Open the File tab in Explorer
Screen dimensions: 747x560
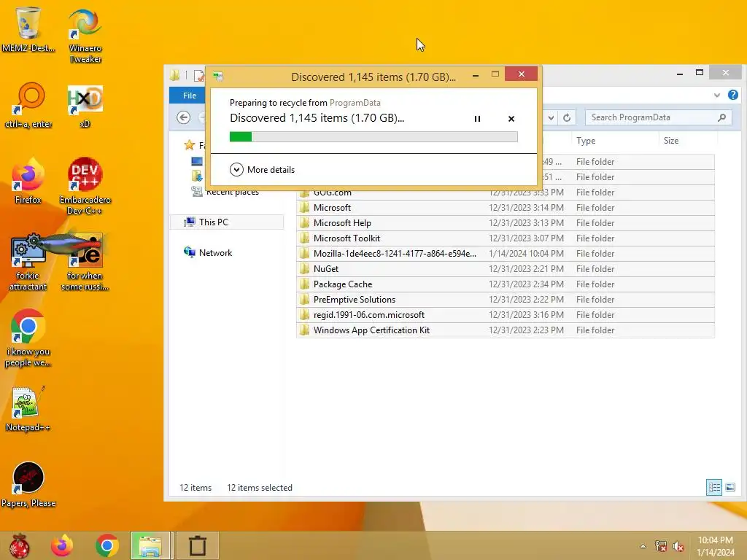click(189, 96)
